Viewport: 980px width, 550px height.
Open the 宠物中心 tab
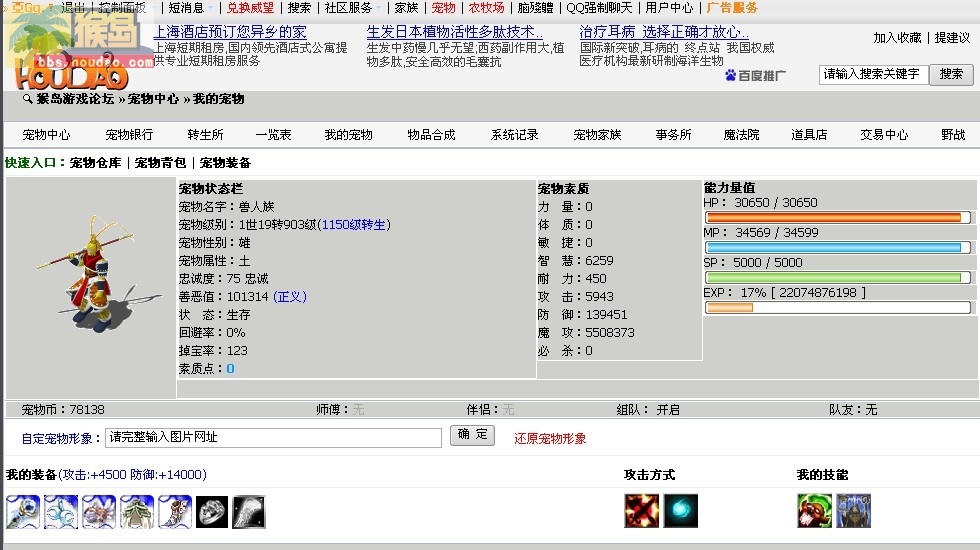pyautogui.click(x=46, y=134)
